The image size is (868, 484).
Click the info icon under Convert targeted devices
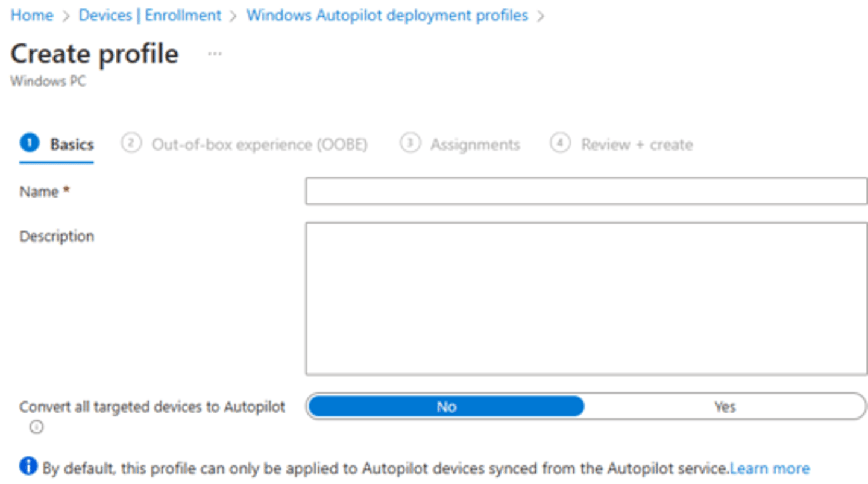pos(36,427)
